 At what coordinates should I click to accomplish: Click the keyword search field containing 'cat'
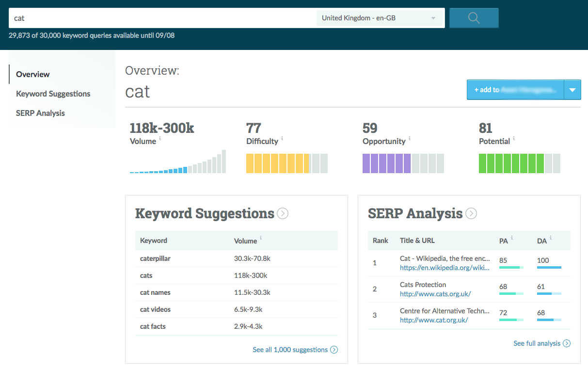click(x=160, y=18)
